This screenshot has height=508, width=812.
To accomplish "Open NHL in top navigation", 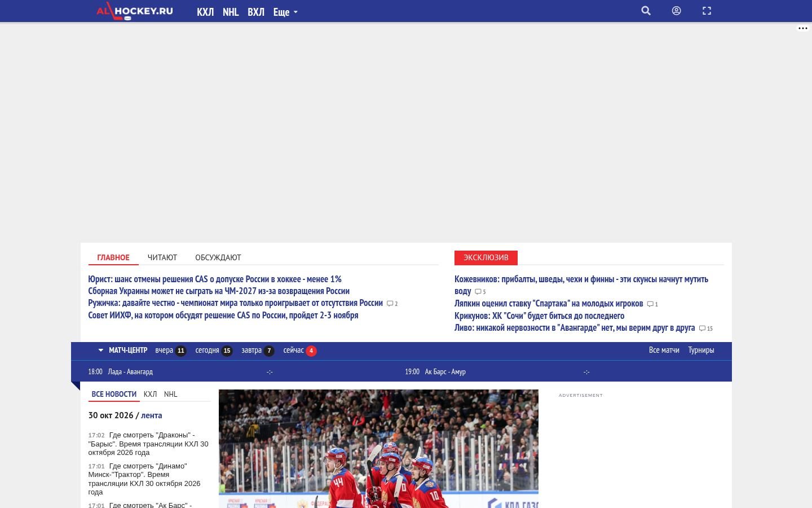I will 231,12.
